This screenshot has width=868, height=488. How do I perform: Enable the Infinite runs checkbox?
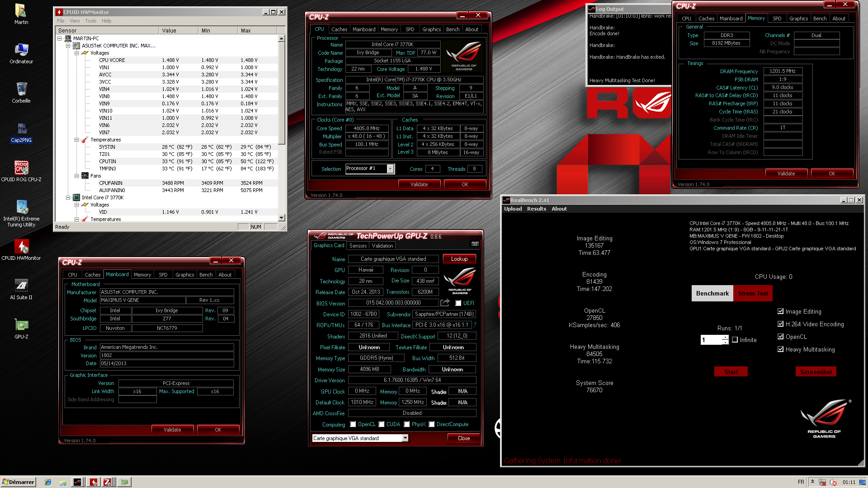click(735, 340)
